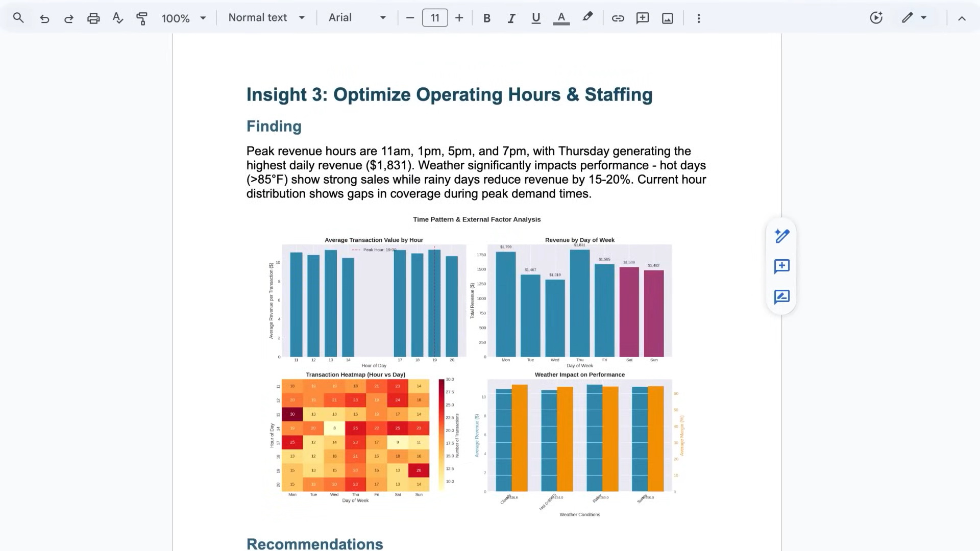Add a comment from the toolbar
The image size is (980, 551).
pyautogui.click(x=643, y=18)
